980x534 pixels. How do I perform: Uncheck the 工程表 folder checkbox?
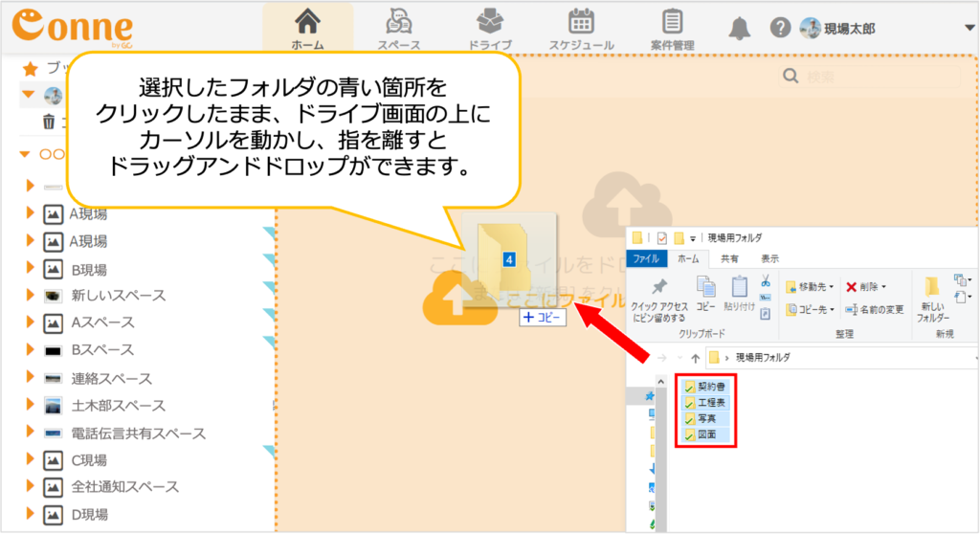coord(690,403)
